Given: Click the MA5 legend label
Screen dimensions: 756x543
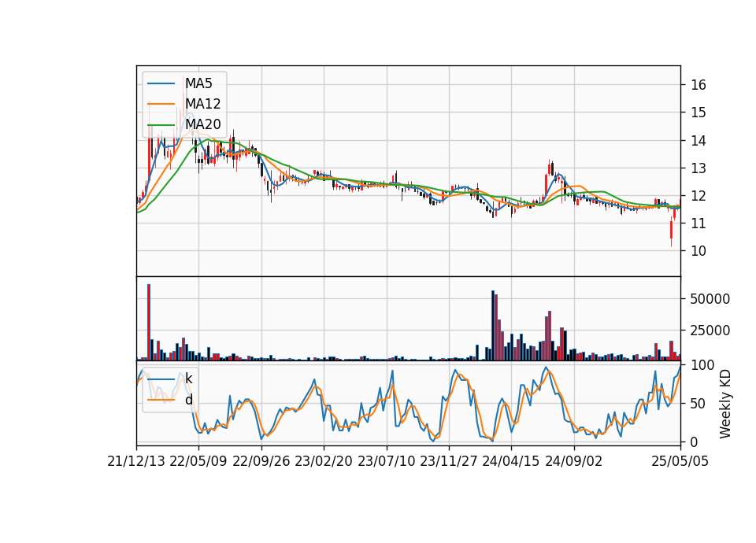Looking at the screenshot, I should (x=198, y=83).
